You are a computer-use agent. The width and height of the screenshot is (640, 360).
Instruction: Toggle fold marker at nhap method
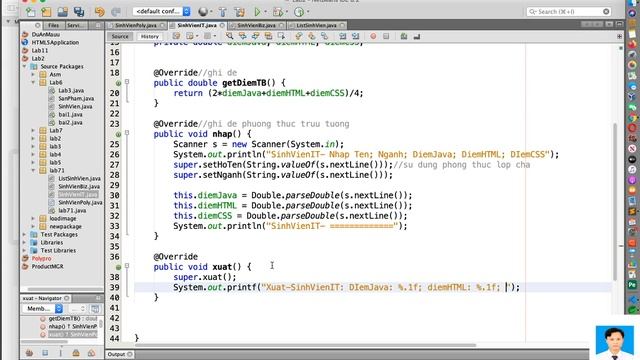(x=127, y=133)
